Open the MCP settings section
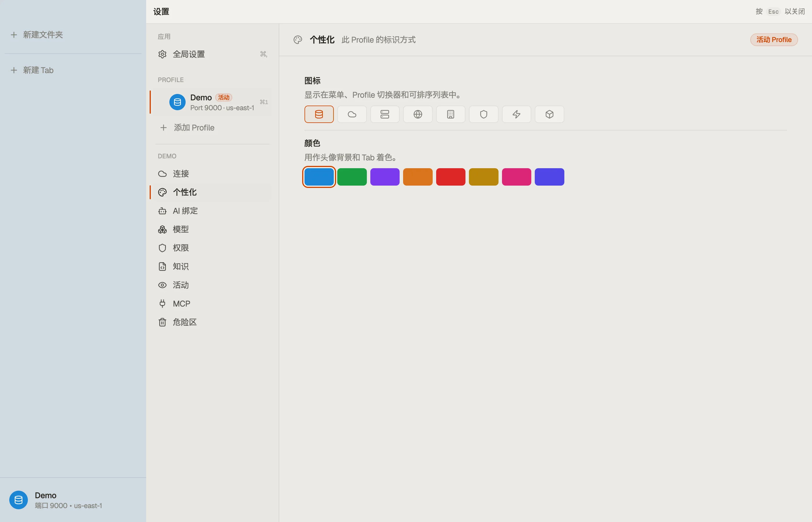Viewport: 812px width, 522px height. point(212,304)
